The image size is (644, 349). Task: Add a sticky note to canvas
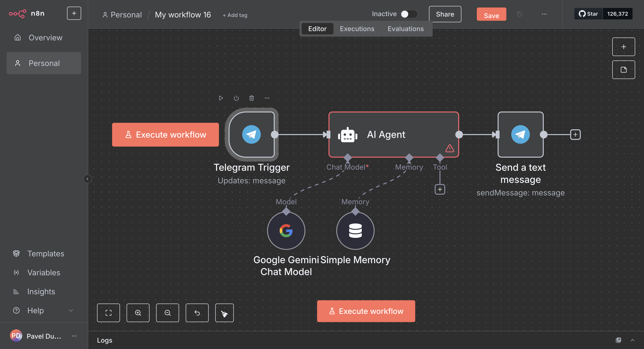pyautogui.click(x=623, y=70)
